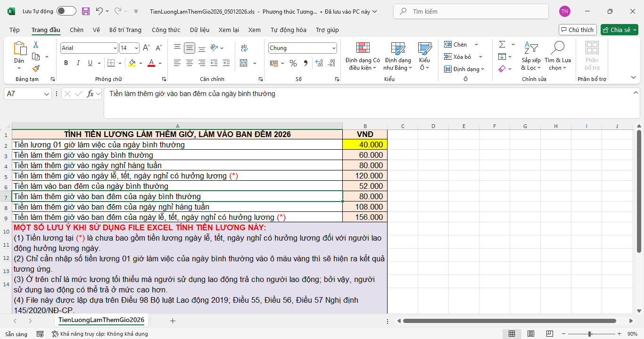Open the Công thức ribbon tab

(x=166, y=30)
